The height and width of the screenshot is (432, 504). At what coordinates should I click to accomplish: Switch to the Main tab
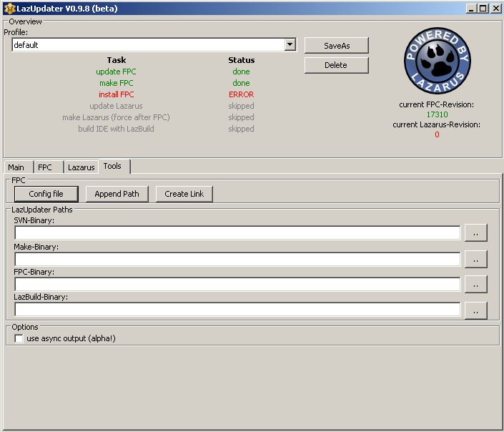click(16, 167)
